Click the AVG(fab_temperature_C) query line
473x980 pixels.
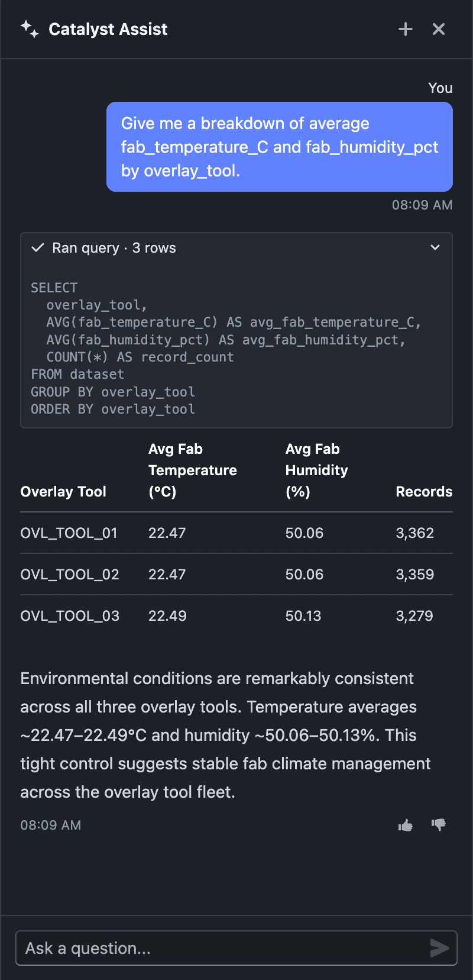234,323
